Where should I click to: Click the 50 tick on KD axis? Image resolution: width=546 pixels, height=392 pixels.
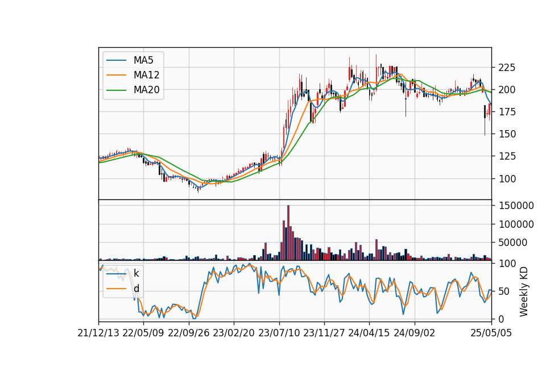tap(504, 291)
